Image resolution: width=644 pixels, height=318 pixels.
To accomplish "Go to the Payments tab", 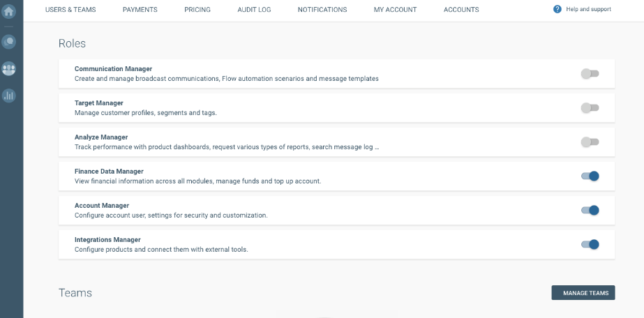I will tap(140, 10).
